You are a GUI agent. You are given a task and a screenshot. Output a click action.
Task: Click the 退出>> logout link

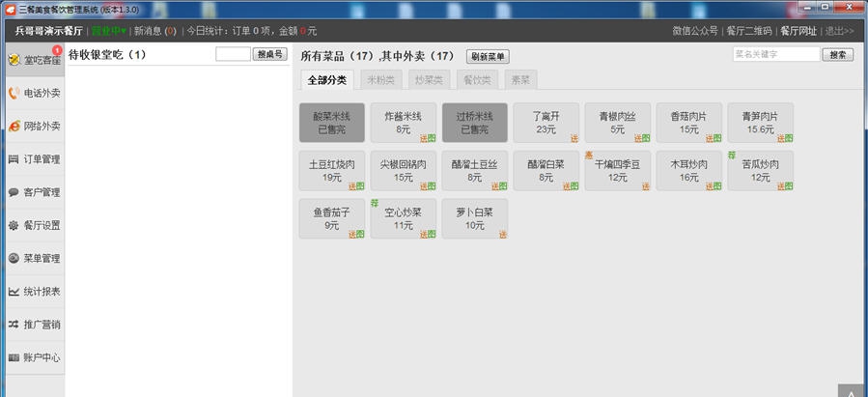[x=839, y=31]
